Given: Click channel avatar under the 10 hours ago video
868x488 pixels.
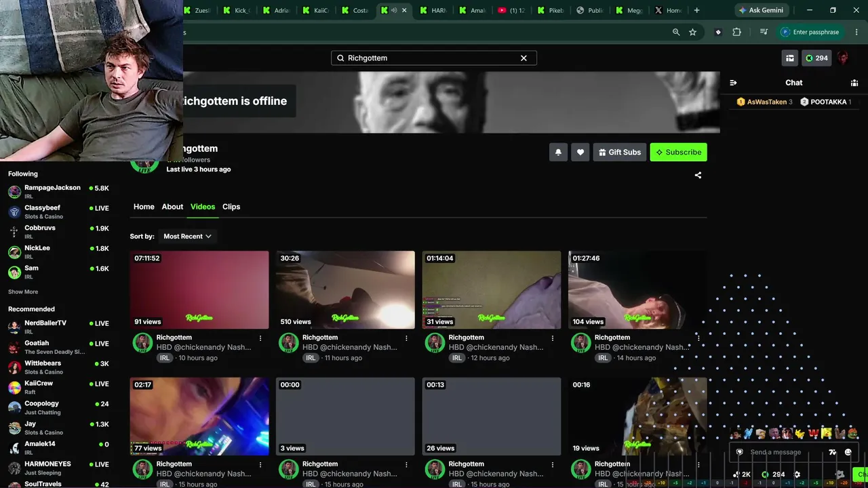Looking at the screenshot, I should (142, 343).
